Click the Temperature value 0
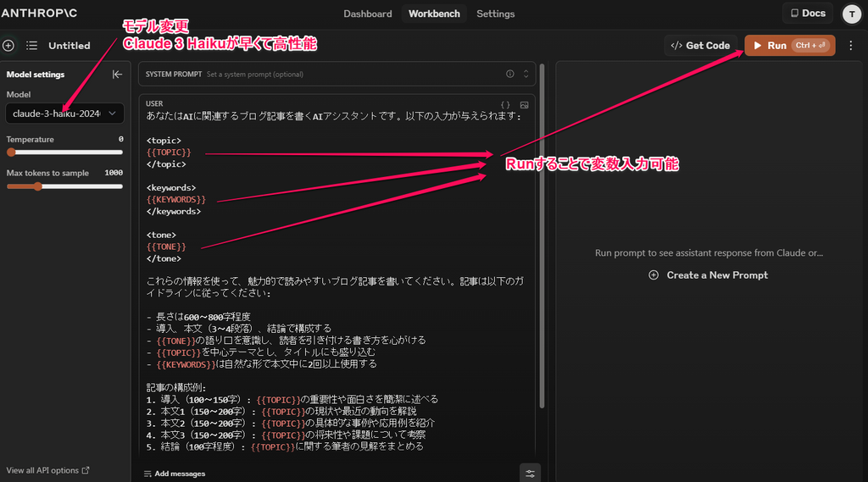The height and width of the screenshot is (482, 868). [x=120, y=139]
